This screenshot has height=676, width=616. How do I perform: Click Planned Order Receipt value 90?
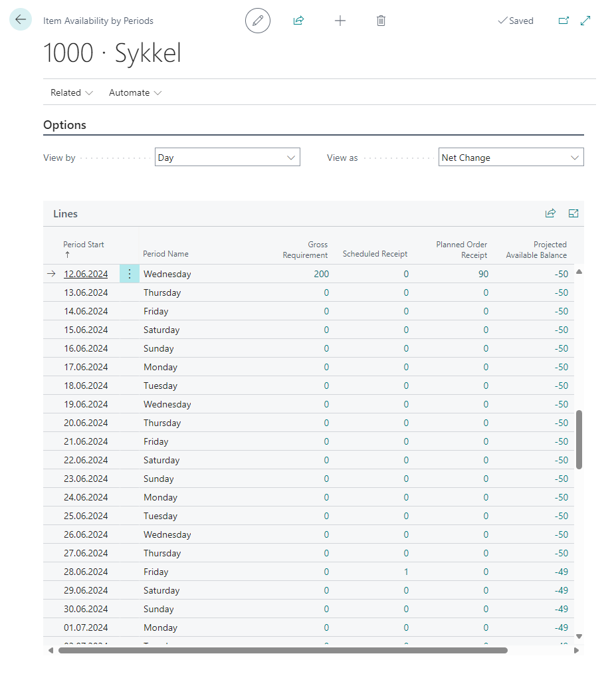[483, 274]
